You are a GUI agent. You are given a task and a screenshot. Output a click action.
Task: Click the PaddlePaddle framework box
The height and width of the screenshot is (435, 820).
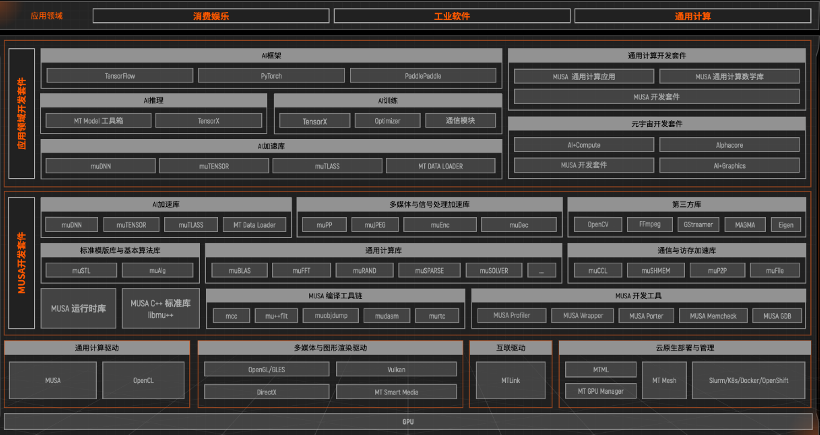[423, 76]
